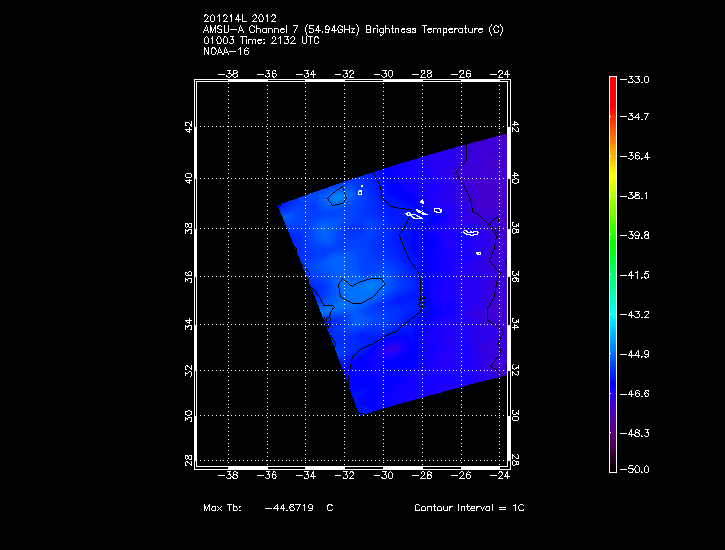725x550 pixels.
Task: Select the Contour Interval = 1C label
Action: [469, 508]
